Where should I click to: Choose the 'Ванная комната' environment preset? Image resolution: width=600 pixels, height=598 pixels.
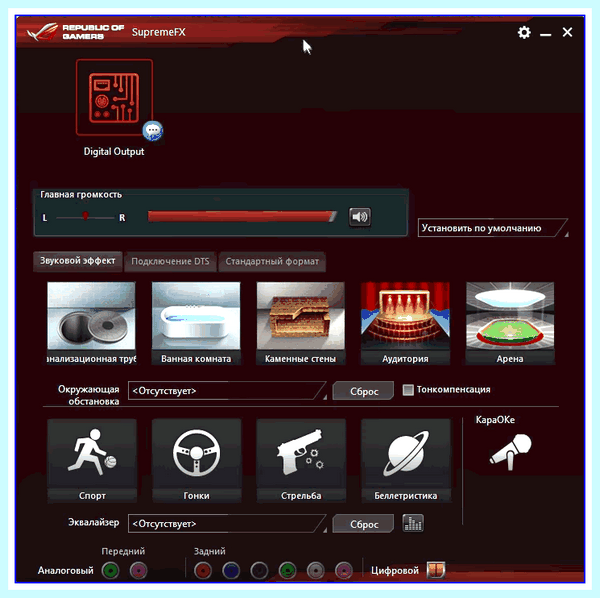[x=196, y=323]
